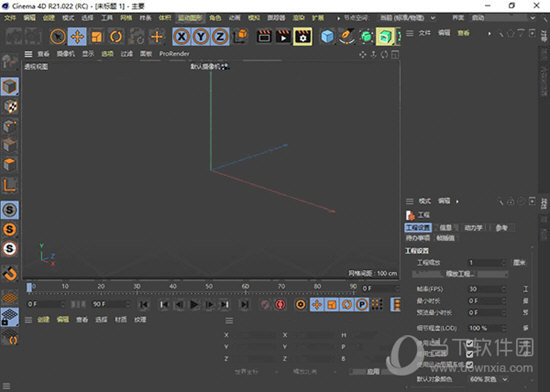The height and width of the screenshot is (392, 550).
Task: Click the FPS value field
Action: [x=487, y=289]
